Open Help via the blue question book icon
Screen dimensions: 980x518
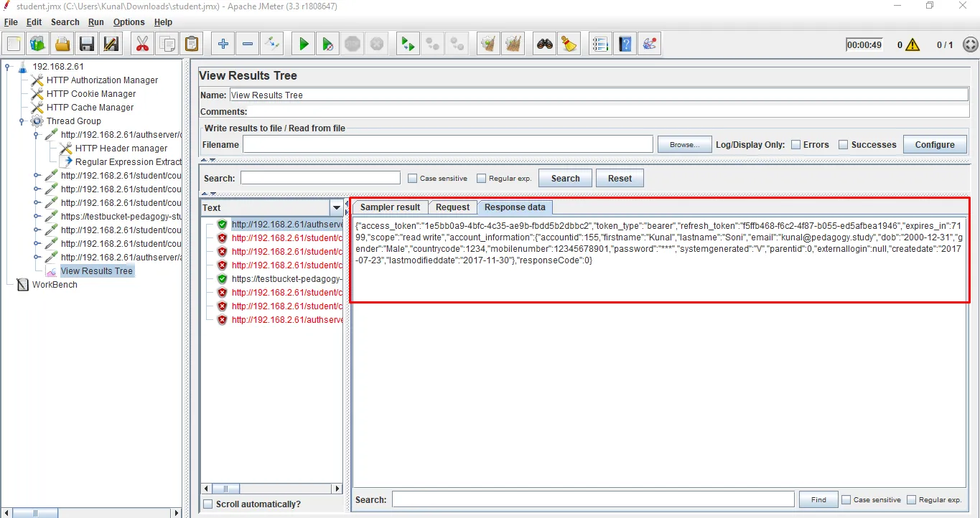coord(625,44)
